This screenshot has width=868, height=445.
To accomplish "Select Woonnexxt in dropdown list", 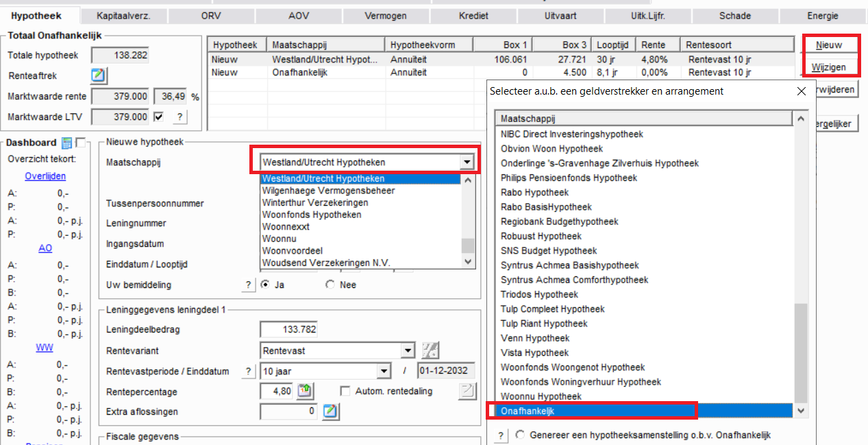I will point(361,226).
